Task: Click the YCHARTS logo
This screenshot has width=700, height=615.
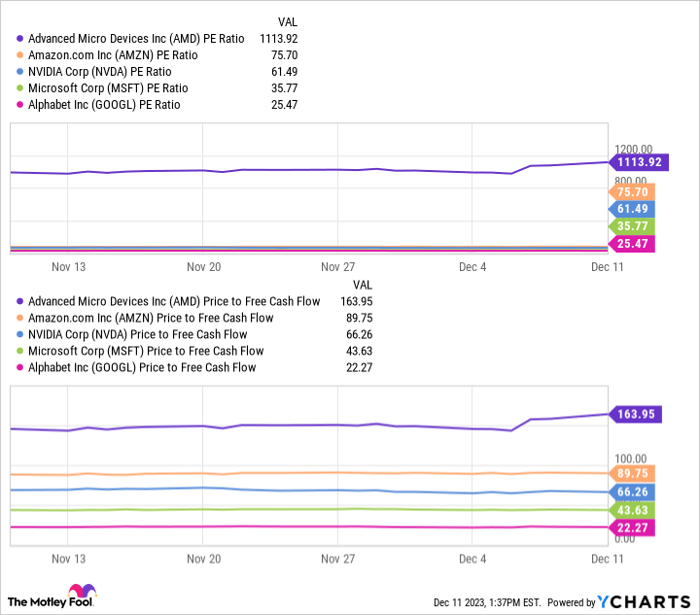Action: point(644,602)
